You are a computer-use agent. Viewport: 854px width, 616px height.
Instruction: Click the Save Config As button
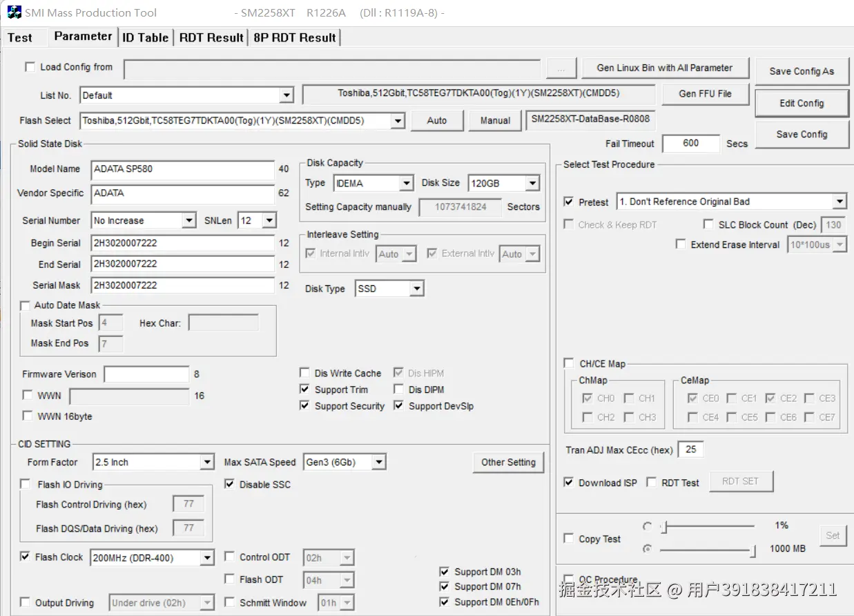pyautogui.click(x=802, y=71)
